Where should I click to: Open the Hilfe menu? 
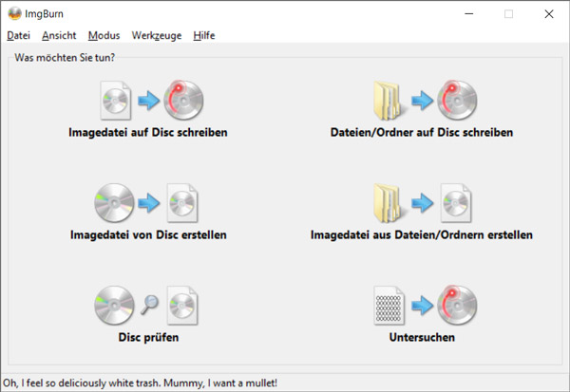click(204, 35)
